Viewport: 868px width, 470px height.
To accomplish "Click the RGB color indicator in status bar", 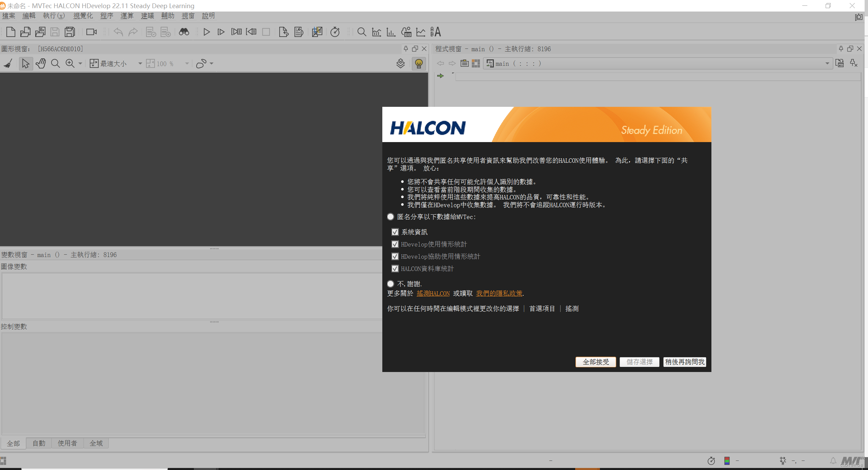I will pos(727,461).
